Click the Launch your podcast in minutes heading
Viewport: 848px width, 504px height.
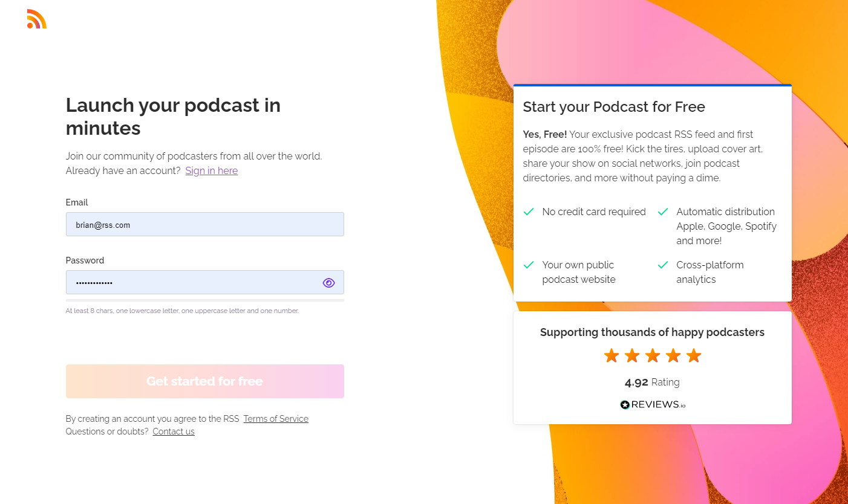click(x=173, y=116)
